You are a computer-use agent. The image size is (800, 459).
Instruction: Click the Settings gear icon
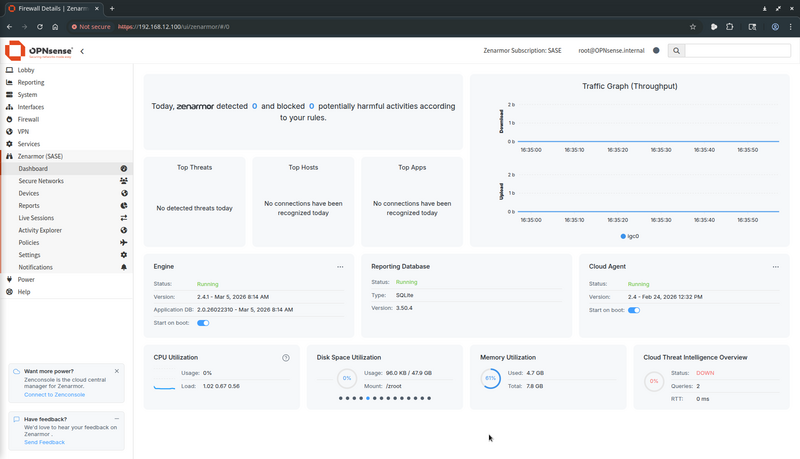click(x=123, y=254)
